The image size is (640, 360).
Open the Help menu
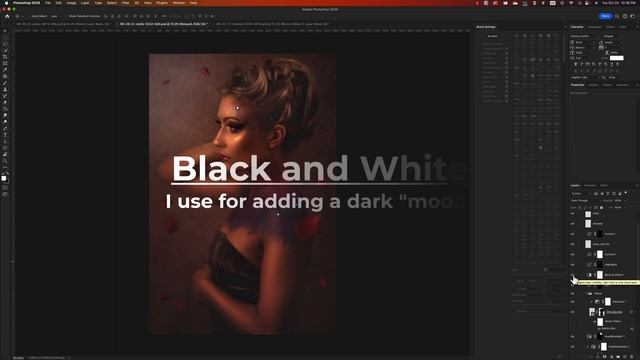pyautogui.click(x=193, y=3)
